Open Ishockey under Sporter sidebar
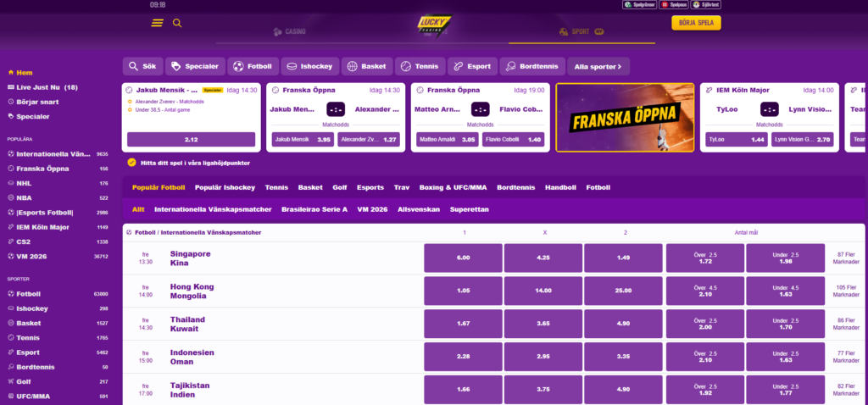The width and height of the screenshot is (868, 405). (58, 308)
